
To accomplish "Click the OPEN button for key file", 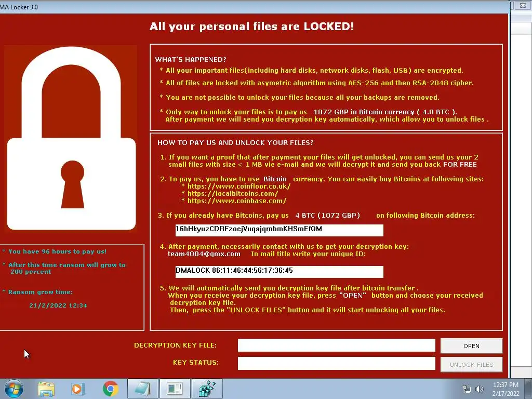I will 471,345.
